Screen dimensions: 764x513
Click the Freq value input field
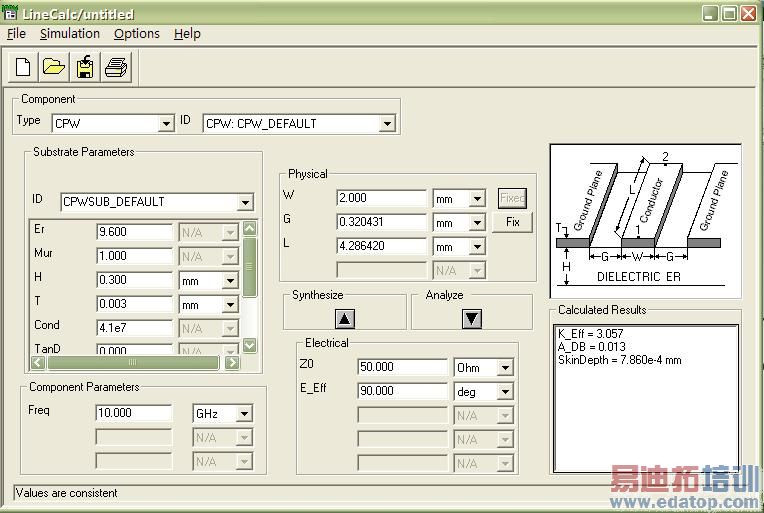pyautogui.click(x=133, y=413)
